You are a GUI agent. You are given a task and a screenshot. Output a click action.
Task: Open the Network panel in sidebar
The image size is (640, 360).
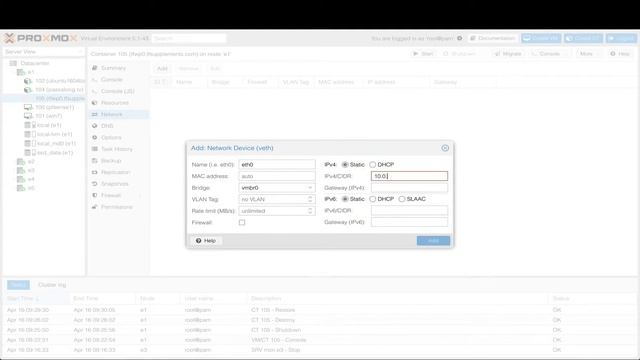coord(118,114)
